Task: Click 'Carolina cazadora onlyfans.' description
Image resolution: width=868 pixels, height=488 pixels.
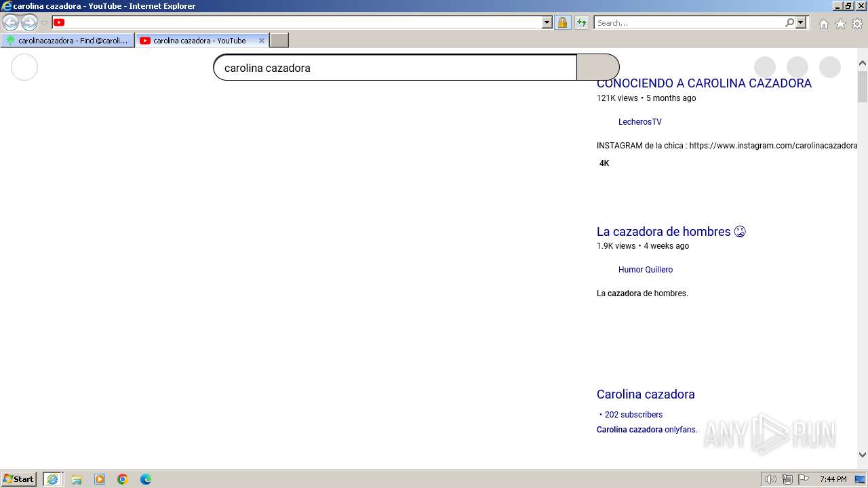Action: (x=647, y=430)
